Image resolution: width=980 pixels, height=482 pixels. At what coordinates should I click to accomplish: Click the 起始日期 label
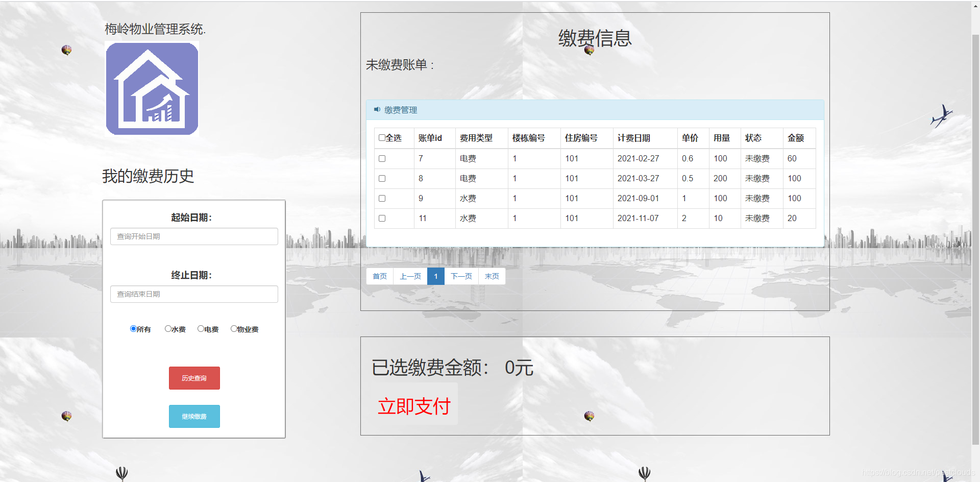[x=191, y=218]
